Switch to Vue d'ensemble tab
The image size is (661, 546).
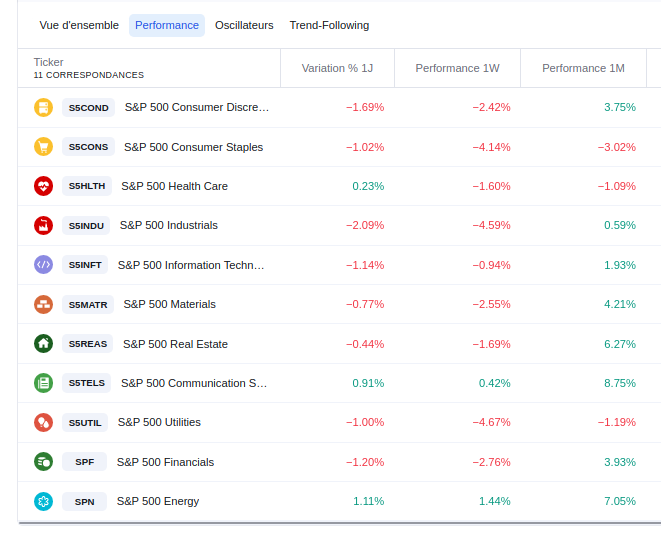(x=79, y=25)
